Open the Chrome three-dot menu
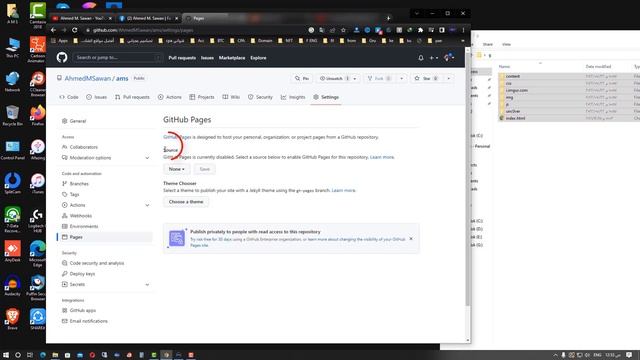Screen dimensions: 640x360 tap(463, 30)
